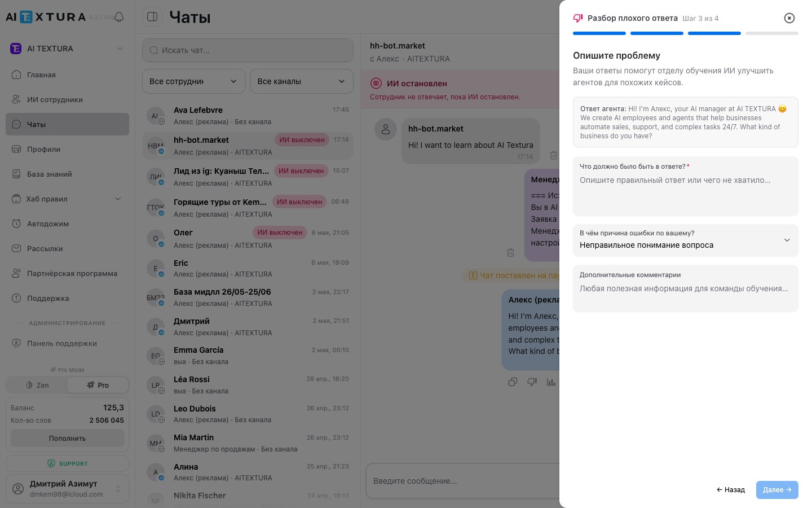Expand the Дмитрий Азимут account menu
This screenshot has height=508, width=812.
67,489
